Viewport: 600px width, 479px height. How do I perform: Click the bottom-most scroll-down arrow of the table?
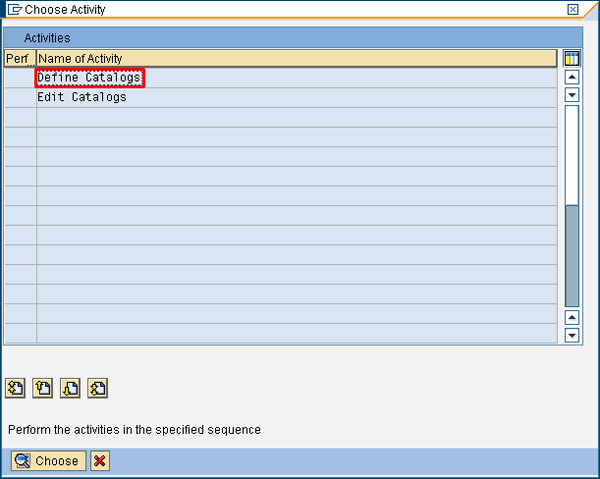click(x=572, y=335)
